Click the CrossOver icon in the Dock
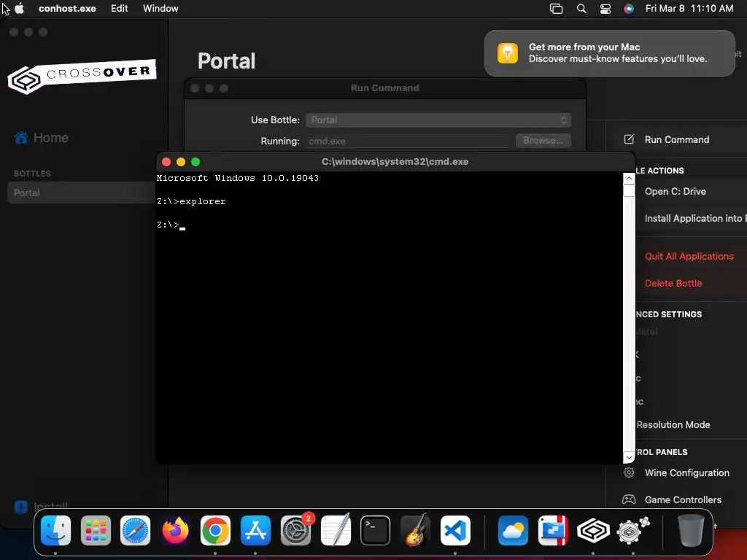Viewport: 747px width, 560px height. (593, 530)
